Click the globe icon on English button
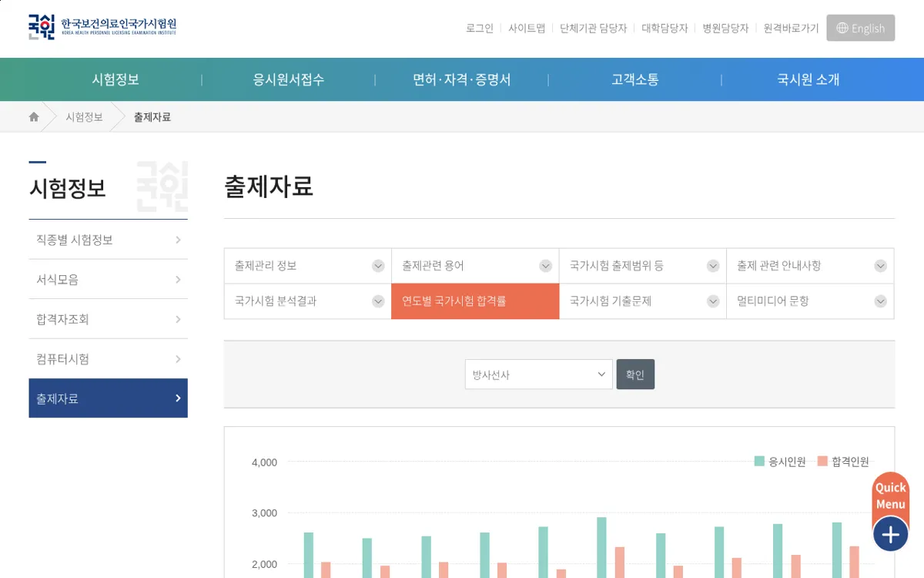This screenshot has width=924, height=578. 842,28
